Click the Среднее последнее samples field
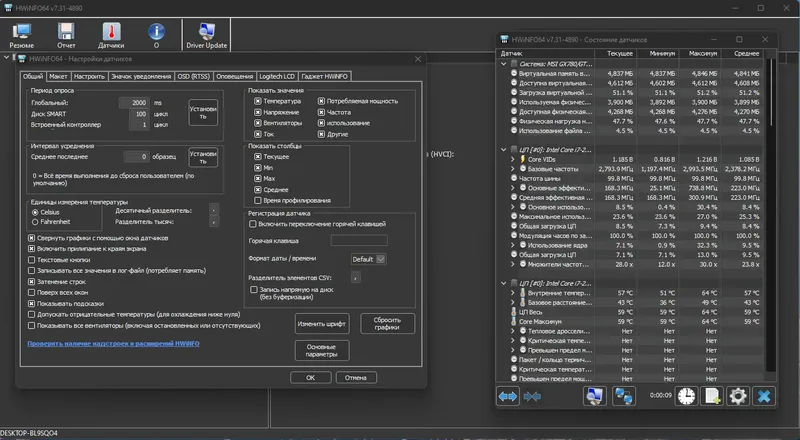Viewport: 800px width, 440px height. tap(137, 157)
